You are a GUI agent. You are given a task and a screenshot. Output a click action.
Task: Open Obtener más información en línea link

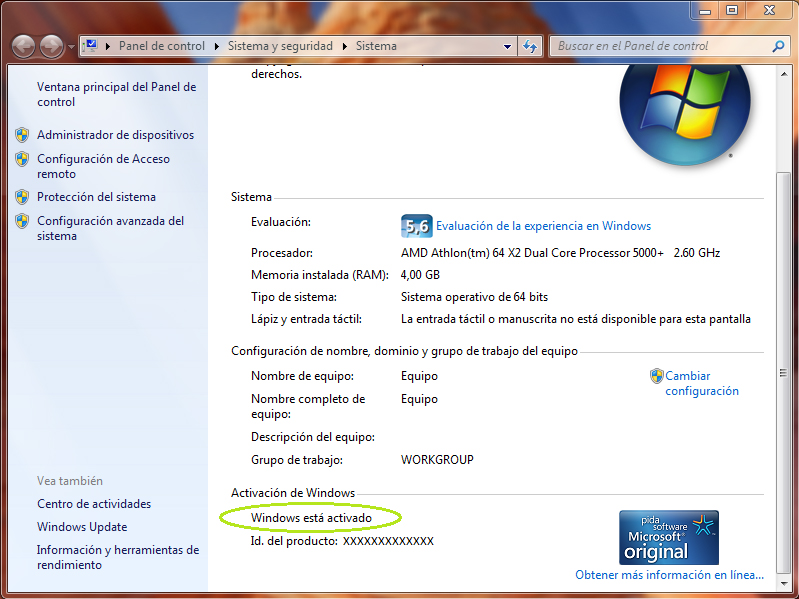[x=670, y=575]
